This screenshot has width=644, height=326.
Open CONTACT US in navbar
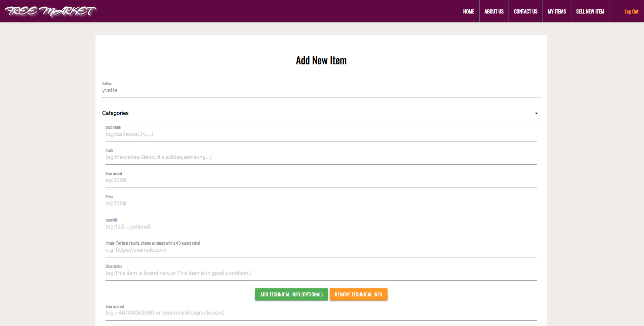(x=525, y=11)
